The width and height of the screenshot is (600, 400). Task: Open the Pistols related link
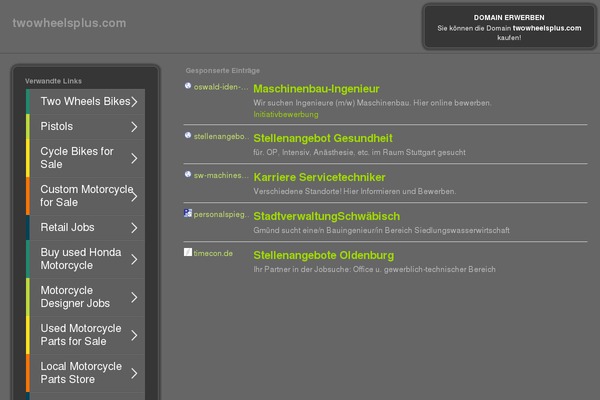[85, 127]
